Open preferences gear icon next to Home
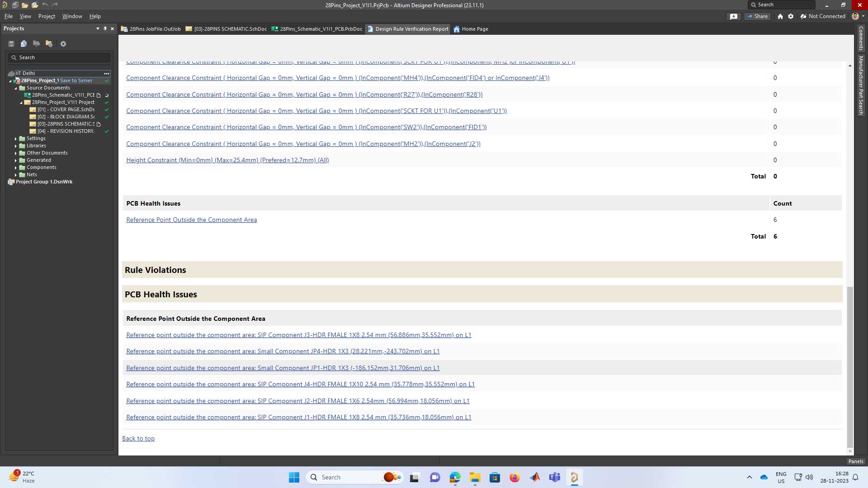The image size is (868, 488). (x=790, y=16)
